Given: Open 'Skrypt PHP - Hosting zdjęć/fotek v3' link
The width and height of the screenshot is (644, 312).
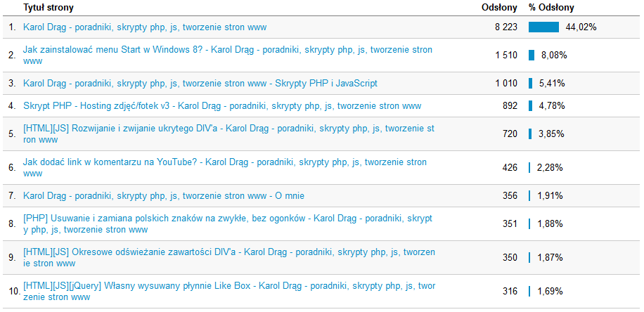Looking at the screenshot, I should coord(221,106).
